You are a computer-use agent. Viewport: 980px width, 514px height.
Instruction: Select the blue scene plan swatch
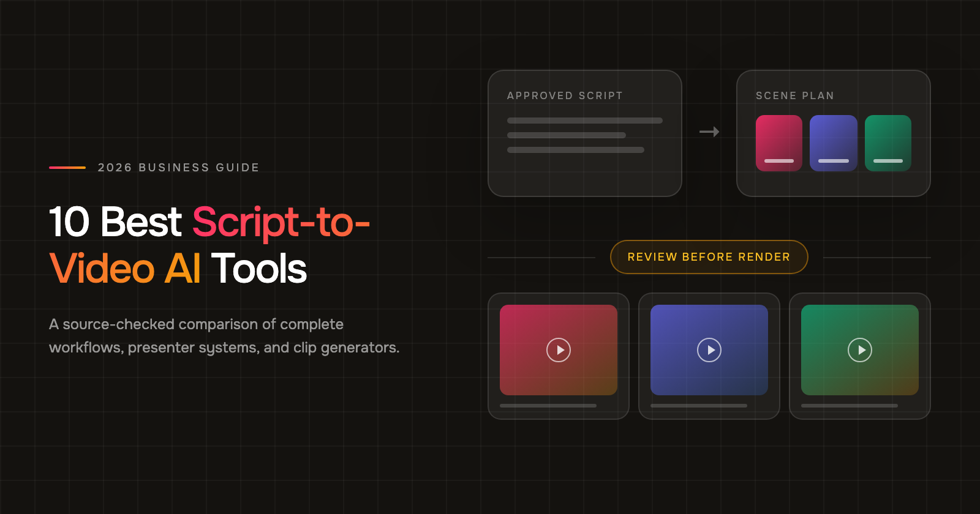[834, 143]
